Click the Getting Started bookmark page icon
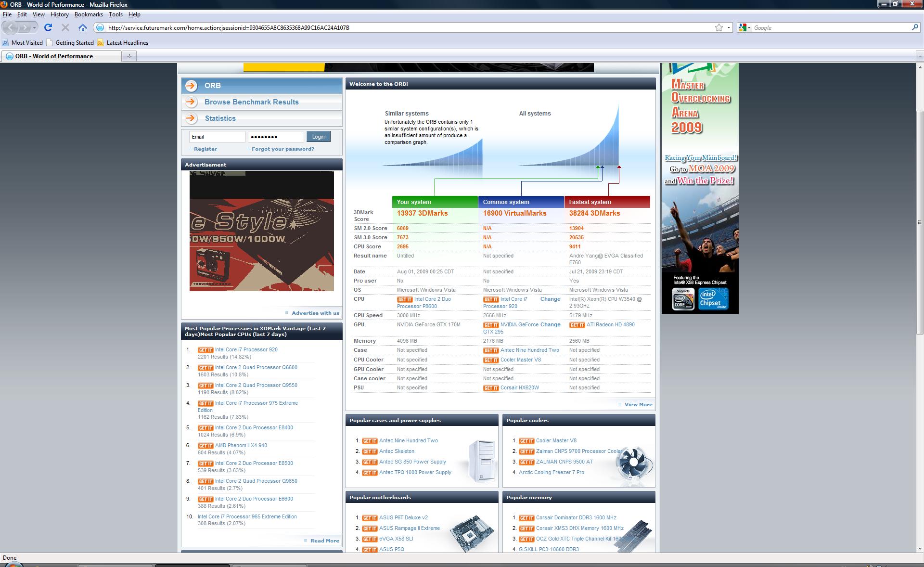924x567 pixels. pyautogui.click(x=50, y=42)
